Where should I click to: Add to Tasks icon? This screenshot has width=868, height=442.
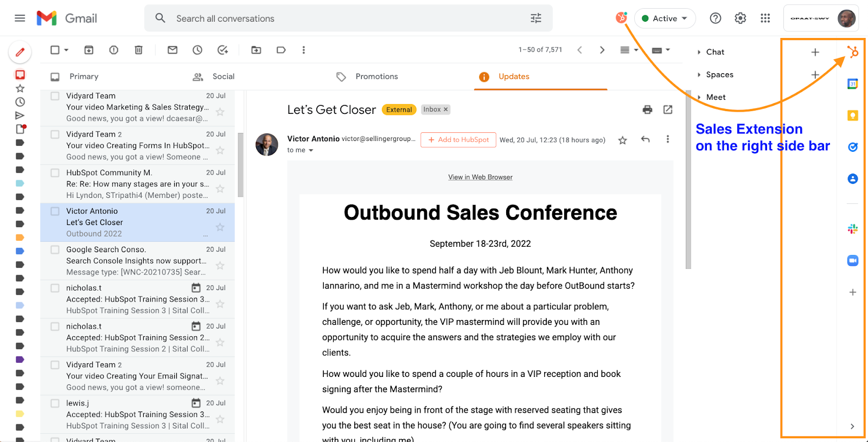click(x=222, y=50)
